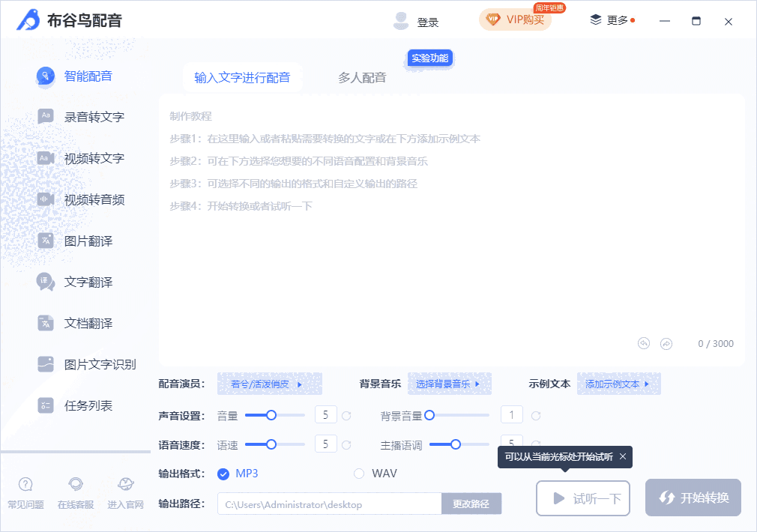Choose WAV as output format
Image resolution: width=757 pixels, height=532 pixels.
click(358, 474)
